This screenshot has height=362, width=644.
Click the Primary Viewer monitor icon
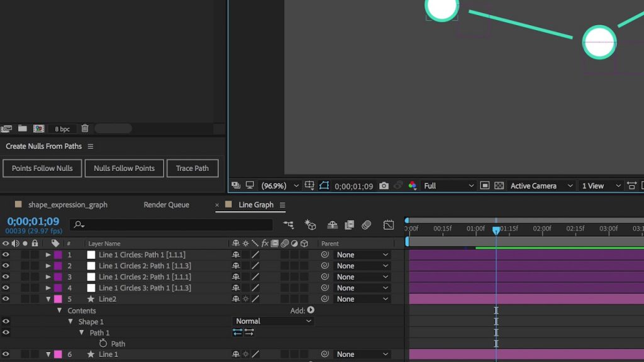click(x=250, y=185)
